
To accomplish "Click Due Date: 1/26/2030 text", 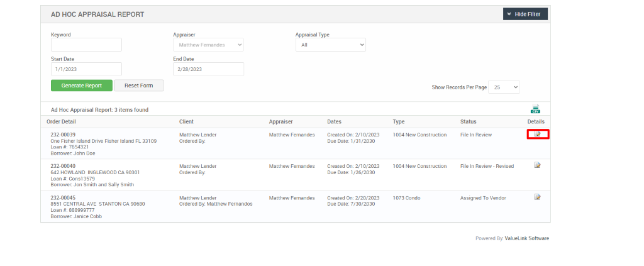I will (351, 172).
